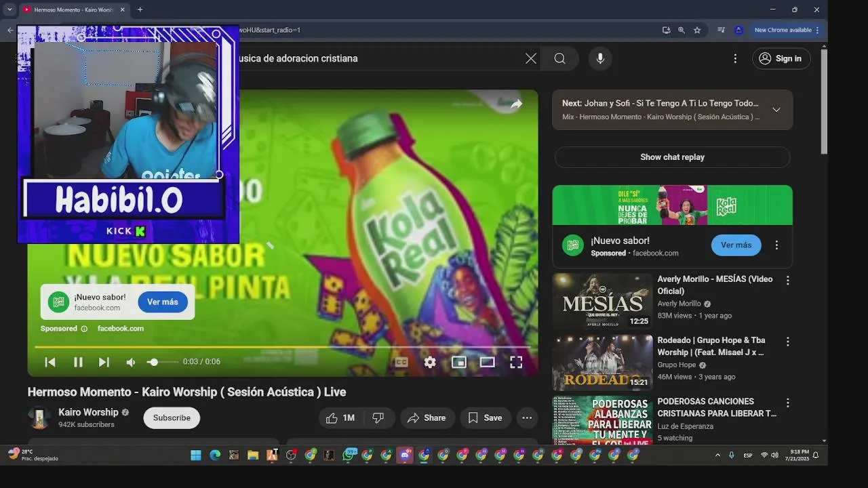Click the YouTube search magnifier button

tap(559, 58)
